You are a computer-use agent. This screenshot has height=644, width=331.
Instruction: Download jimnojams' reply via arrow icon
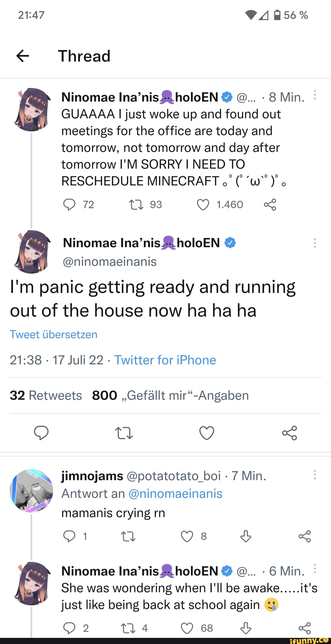point(245,536)
